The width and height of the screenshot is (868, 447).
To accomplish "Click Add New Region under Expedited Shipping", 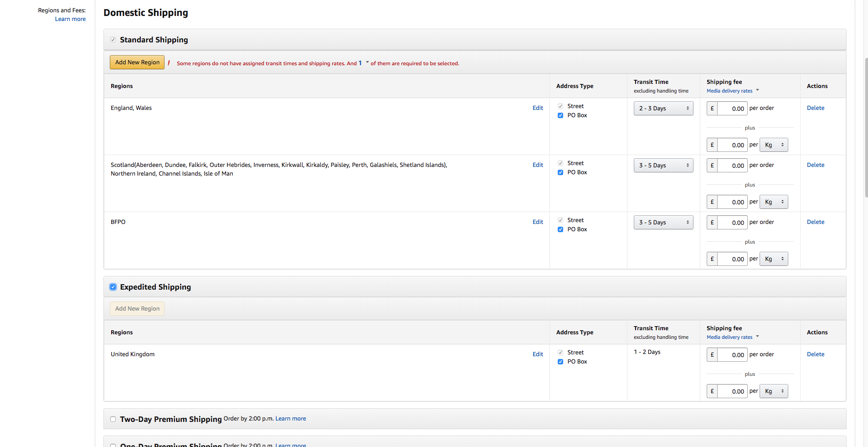I will 137,309.
